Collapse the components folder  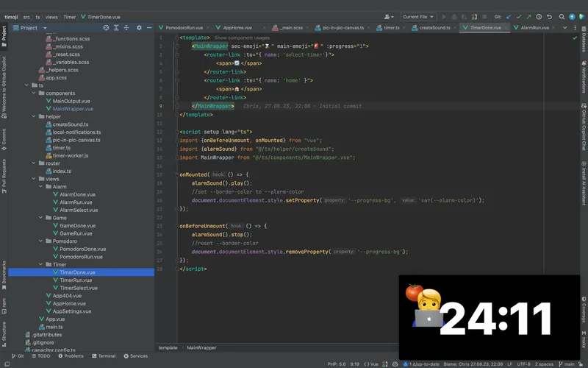tap(34, 93)
